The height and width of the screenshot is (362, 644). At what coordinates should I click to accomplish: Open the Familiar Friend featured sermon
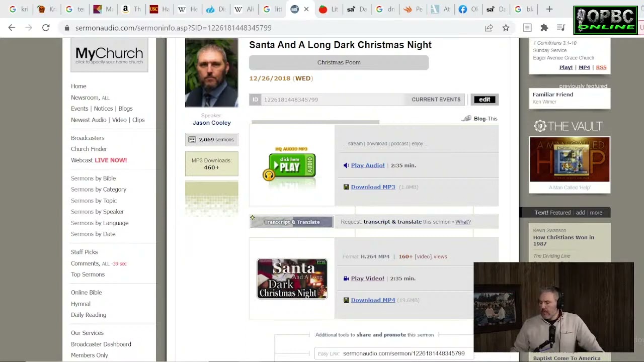[553, 95]
